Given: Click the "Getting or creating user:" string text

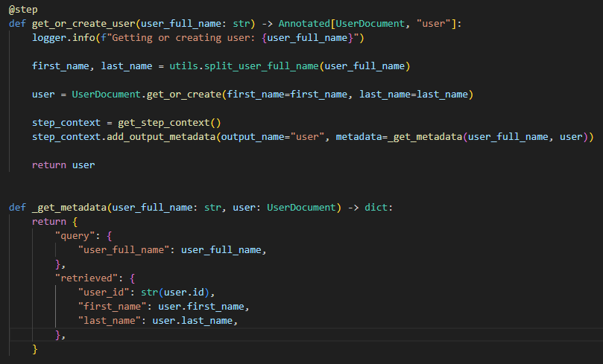Looking at the screenshot, I should tap(183, 38).
